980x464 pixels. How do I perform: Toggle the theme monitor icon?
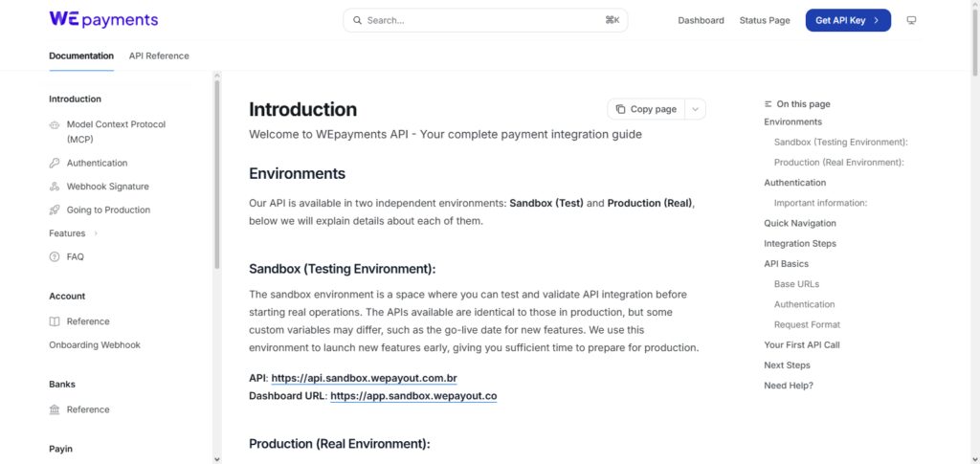tap(911, 21)
